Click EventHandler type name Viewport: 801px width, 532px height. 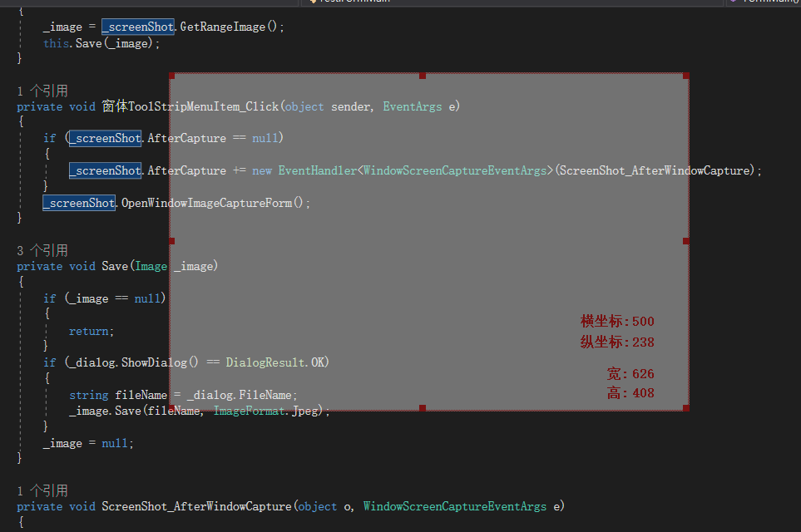317,170
